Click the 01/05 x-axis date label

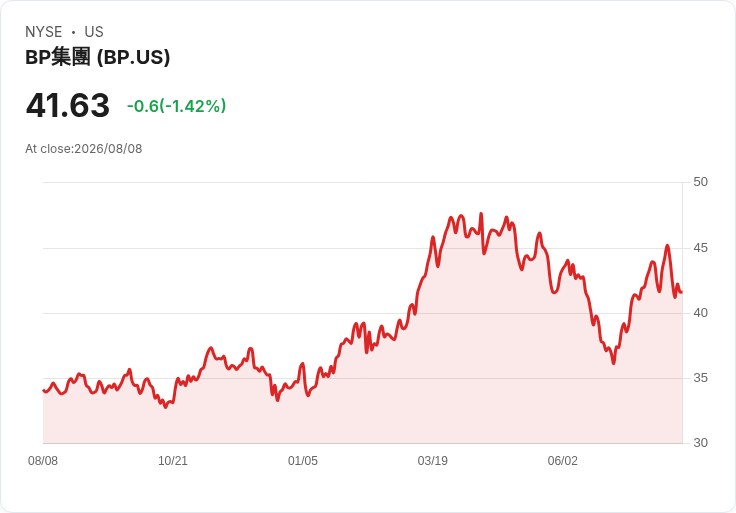(x=303, y=461)
